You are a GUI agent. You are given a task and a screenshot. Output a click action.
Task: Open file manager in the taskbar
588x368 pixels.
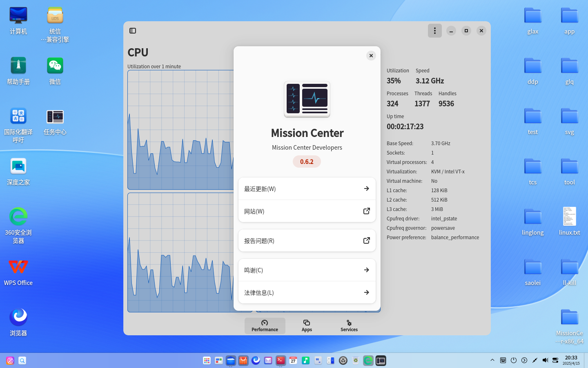[231, 360]
